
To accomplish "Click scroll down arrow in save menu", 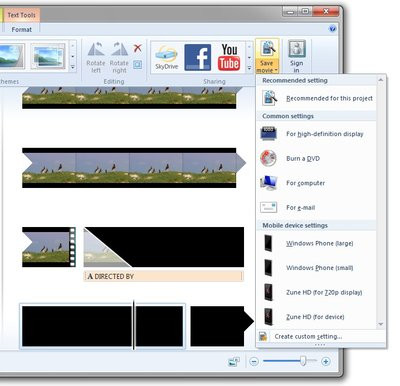I will click(381, 324).
